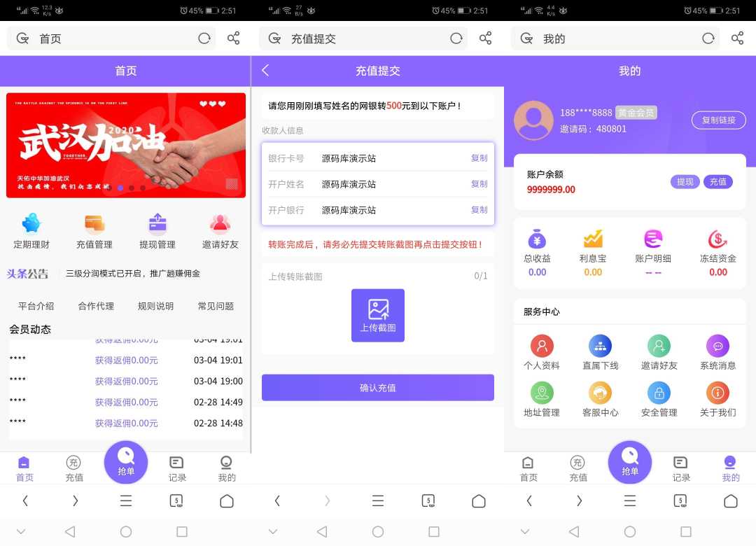Click the 上传截图 upload box
756x546 pixels.
tap(378, 315)
